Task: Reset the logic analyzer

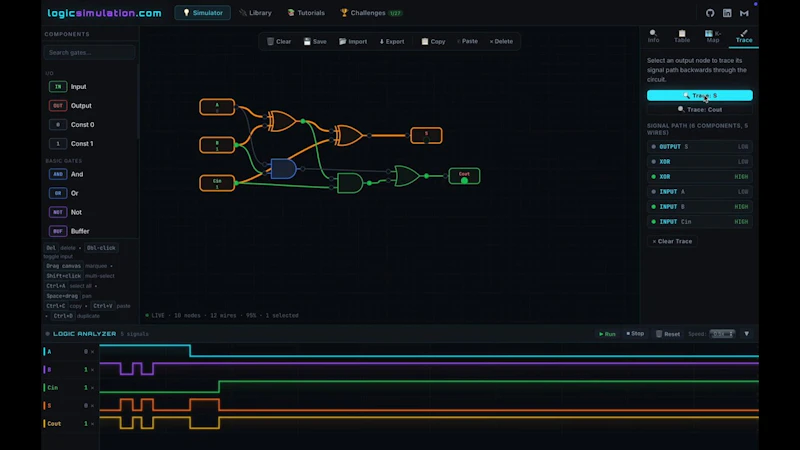Action: [x=667, y=334]
